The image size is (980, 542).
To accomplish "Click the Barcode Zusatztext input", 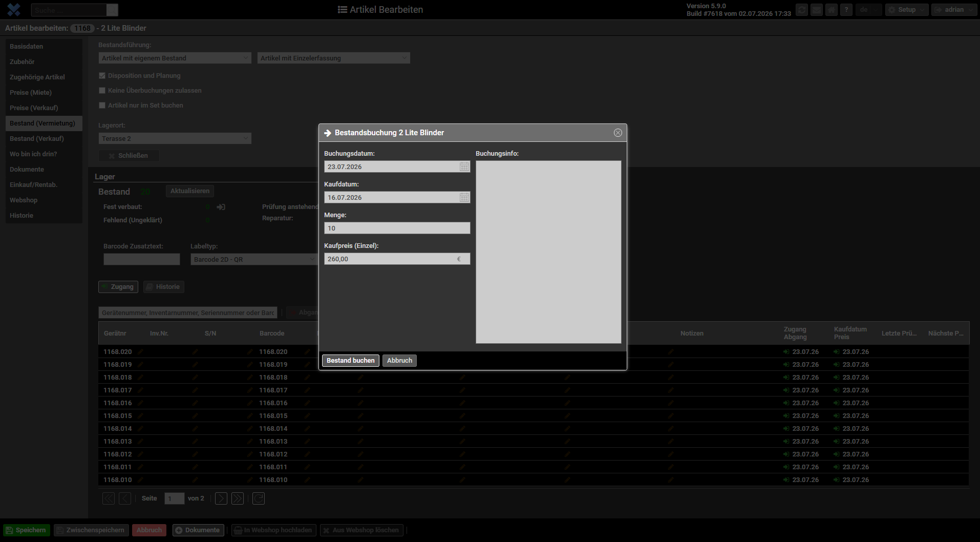I will [x=142, y=259].
